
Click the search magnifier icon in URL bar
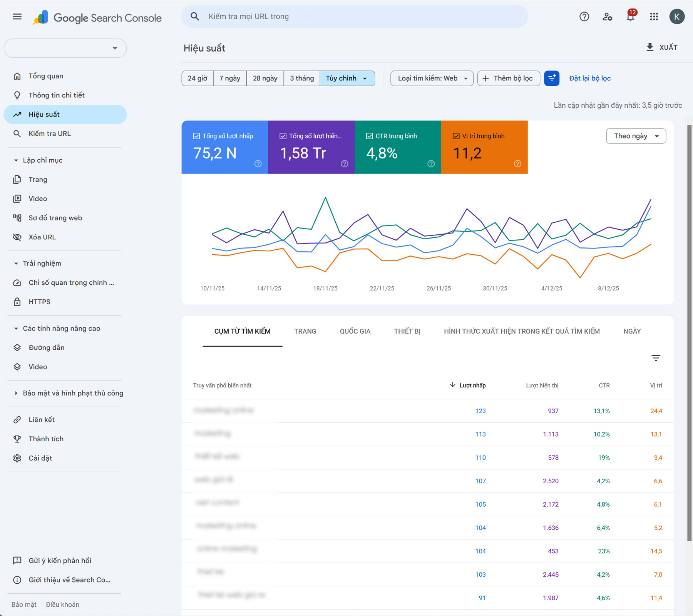click(x=195, y=17)
